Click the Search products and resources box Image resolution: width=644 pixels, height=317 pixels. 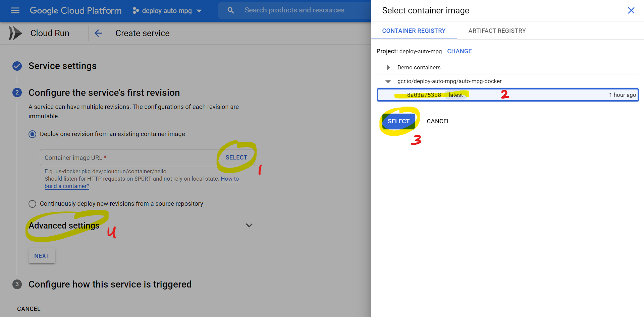pos(294,10)
